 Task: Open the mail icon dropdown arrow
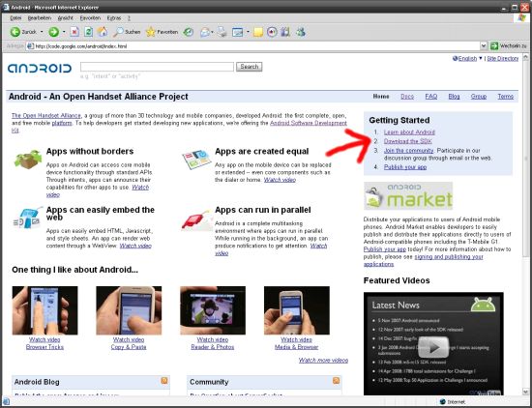click(x=213, y=32)
